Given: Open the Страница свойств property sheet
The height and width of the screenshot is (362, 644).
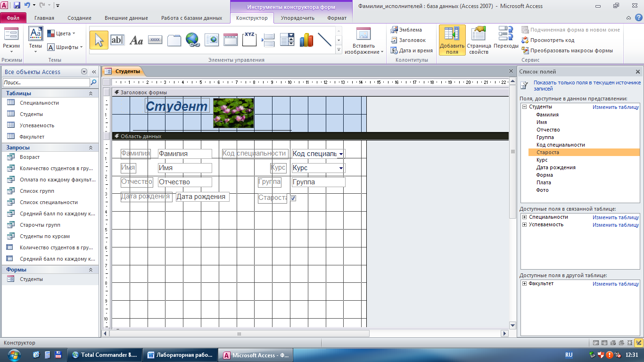Looking at the screenshot, I should click(x=479, y=40).
